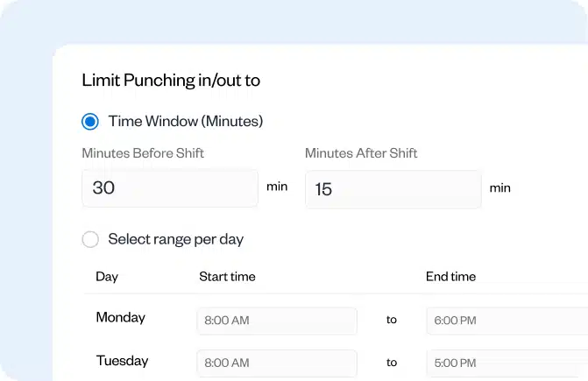588x381 pixels.
Task: Click the 'to' text in Monday row
Action: pyautogui.click(x=392, y=320)
